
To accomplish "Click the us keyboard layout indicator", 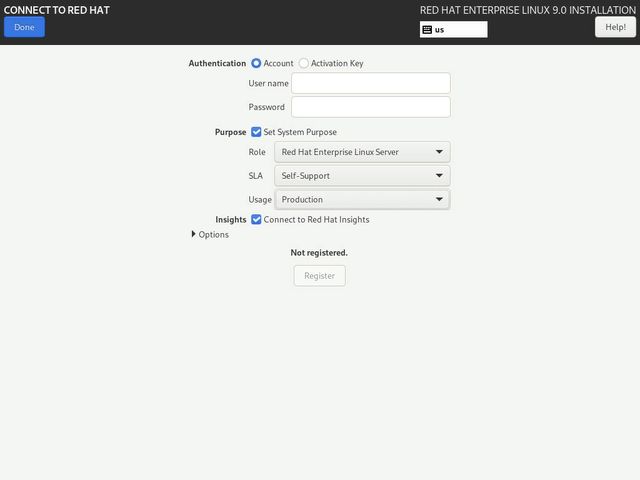I will coord(453,29).
